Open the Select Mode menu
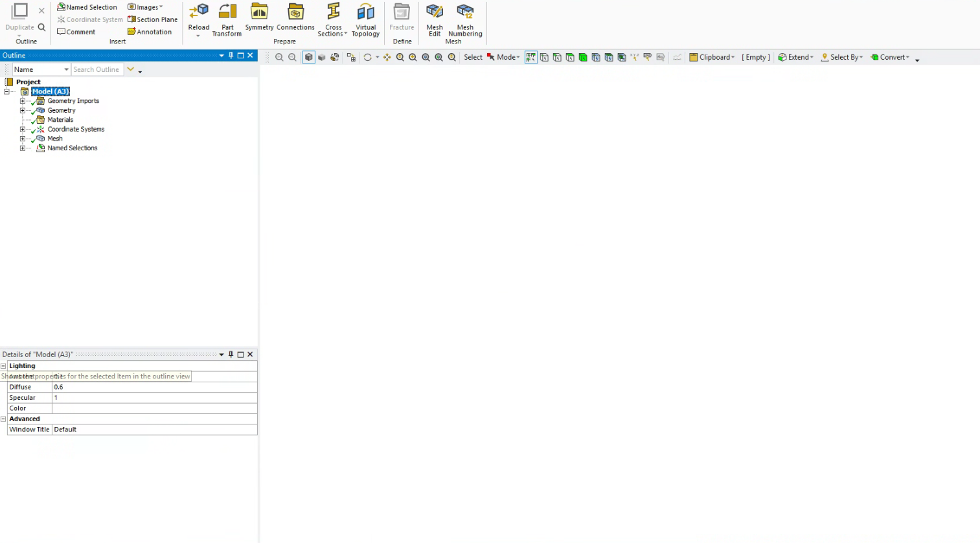The width and height of the screenshot is (980, 543). (504, 57)
